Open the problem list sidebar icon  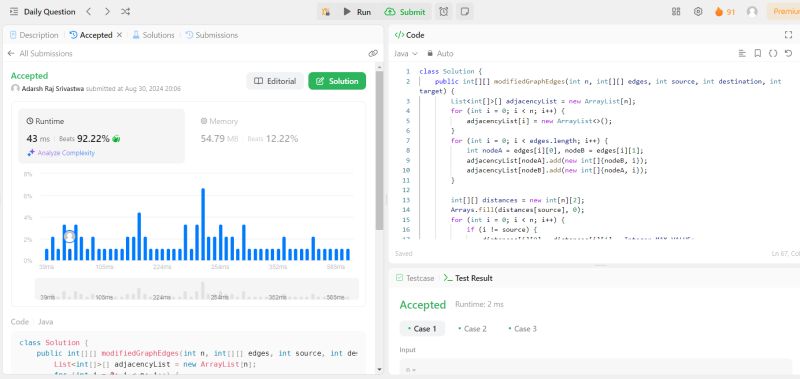[x=14, y=11]
